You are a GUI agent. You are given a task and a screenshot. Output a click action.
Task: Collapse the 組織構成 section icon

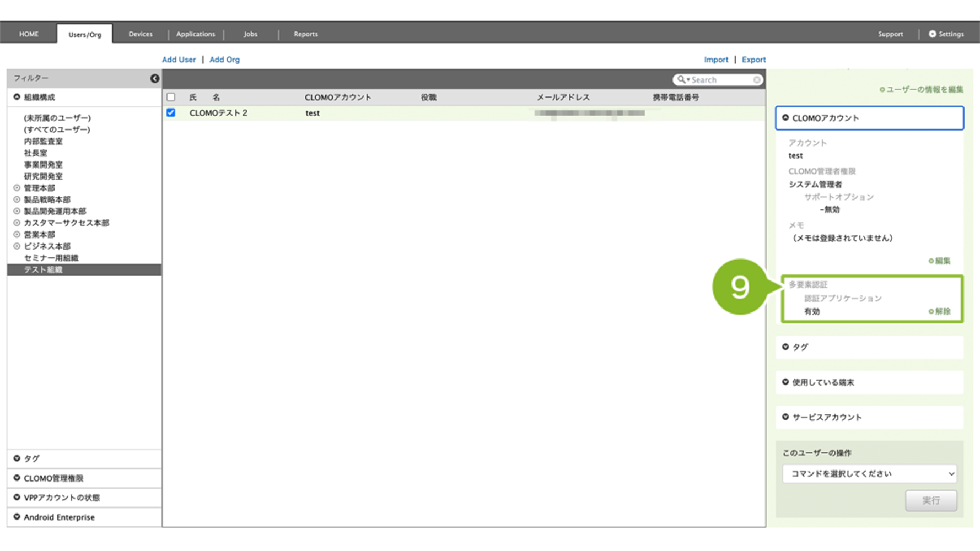[x=17, y=97]
